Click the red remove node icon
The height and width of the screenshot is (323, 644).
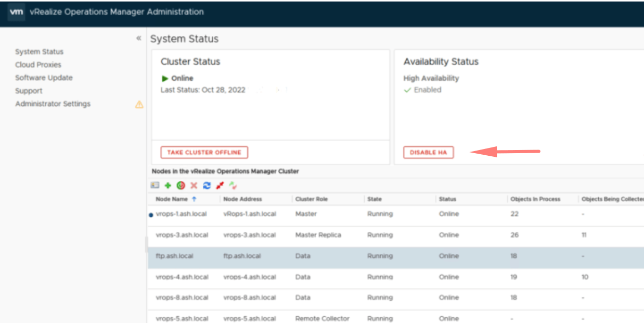192,185
